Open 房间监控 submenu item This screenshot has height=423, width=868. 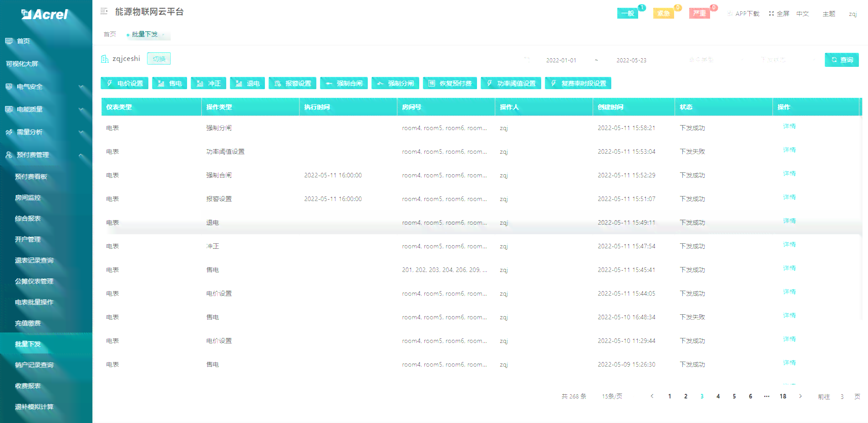coord(46,197)
